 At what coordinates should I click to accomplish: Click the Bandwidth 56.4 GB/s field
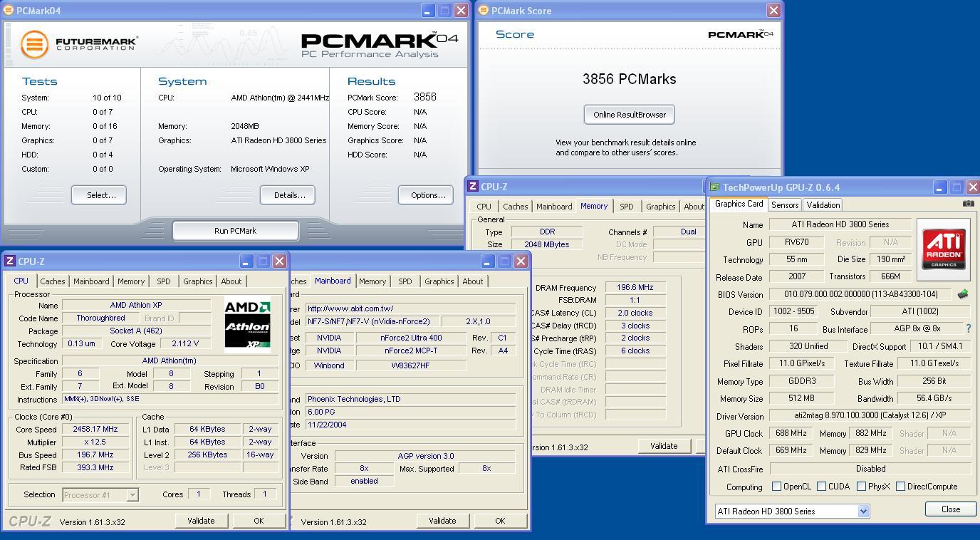[x=934, y=398]
